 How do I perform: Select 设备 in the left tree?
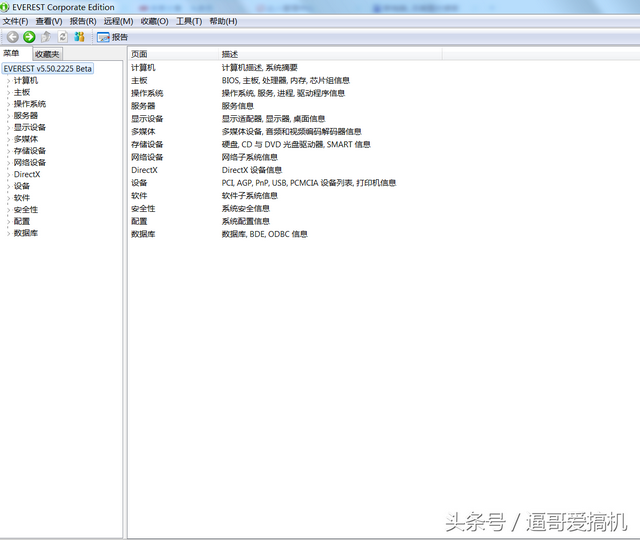pos(22,186)
